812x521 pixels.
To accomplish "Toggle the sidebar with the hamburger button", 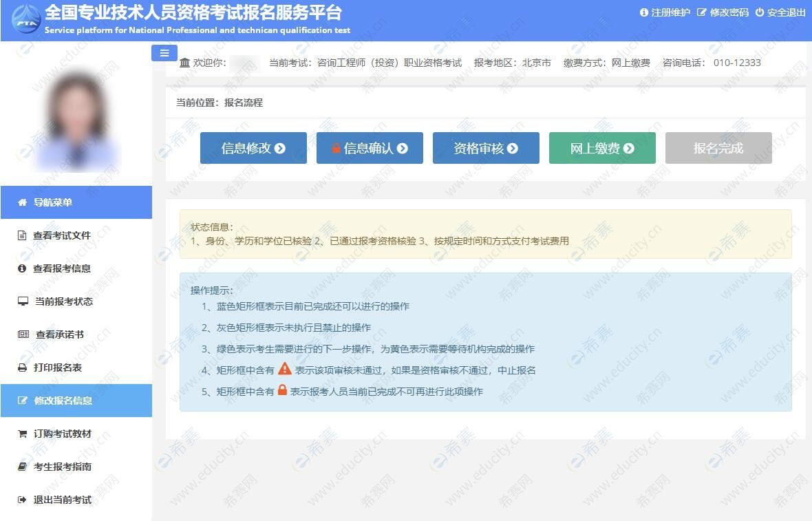I will (x=164, y=52).
